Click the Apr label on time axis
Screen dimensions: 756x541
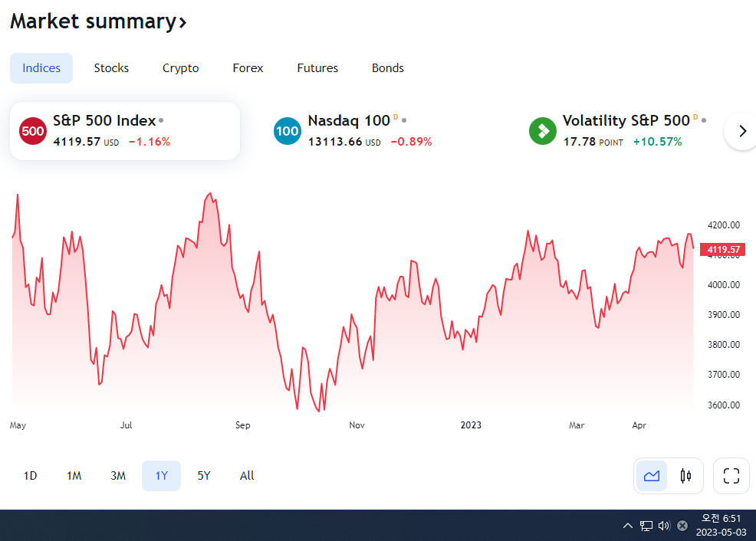click(639, 425)
